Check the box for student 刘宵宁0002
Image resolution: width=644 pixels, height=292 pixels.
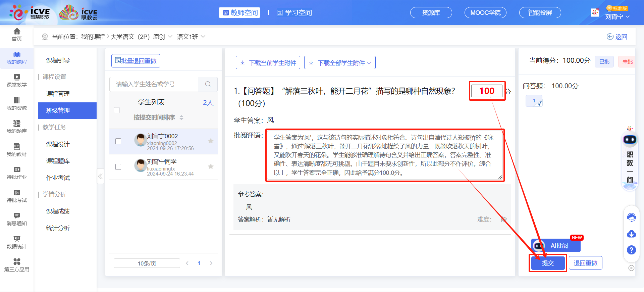pyautogui.click(x=118, y=141)
